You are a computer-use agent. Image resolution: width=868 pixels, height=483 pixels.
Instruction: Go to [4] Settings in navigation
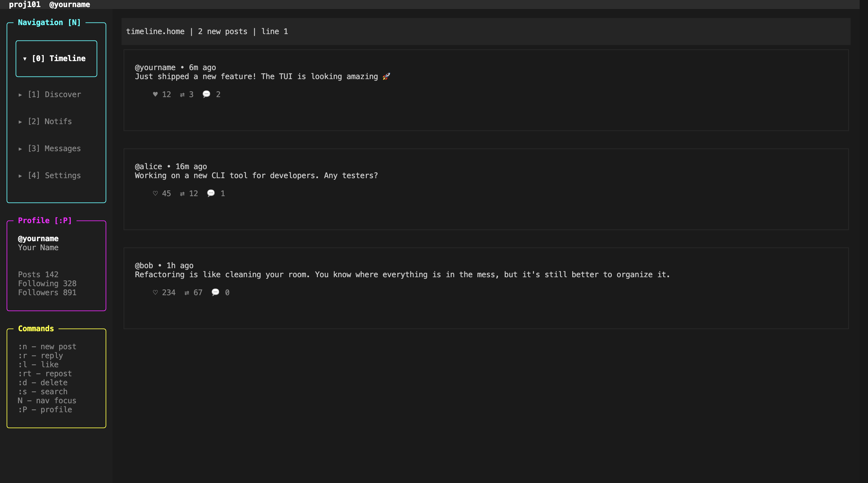pos(54,176)
